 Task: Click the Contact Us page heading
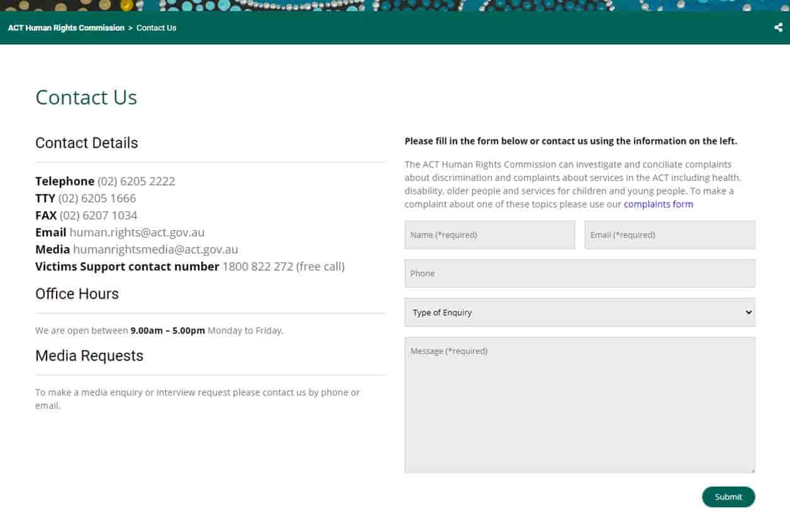tap(86, 97)
